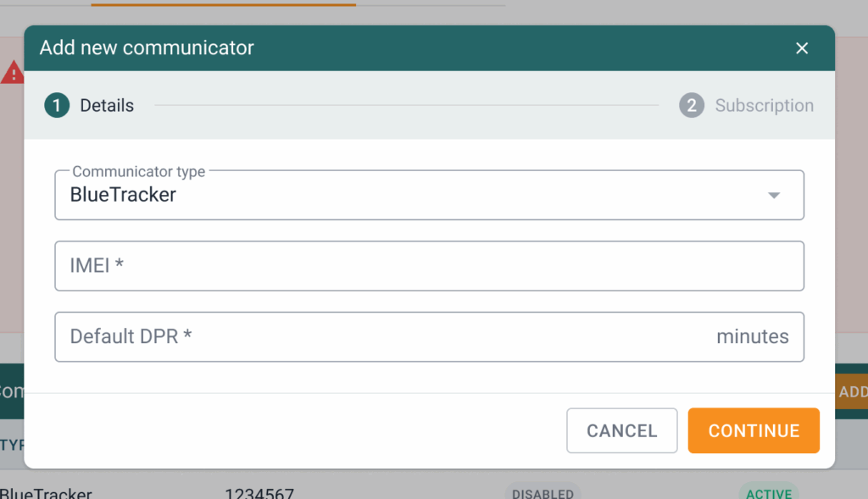Continue to the Subscription step
This screenshot has height=499, width=868.
(x=754, y=430)
